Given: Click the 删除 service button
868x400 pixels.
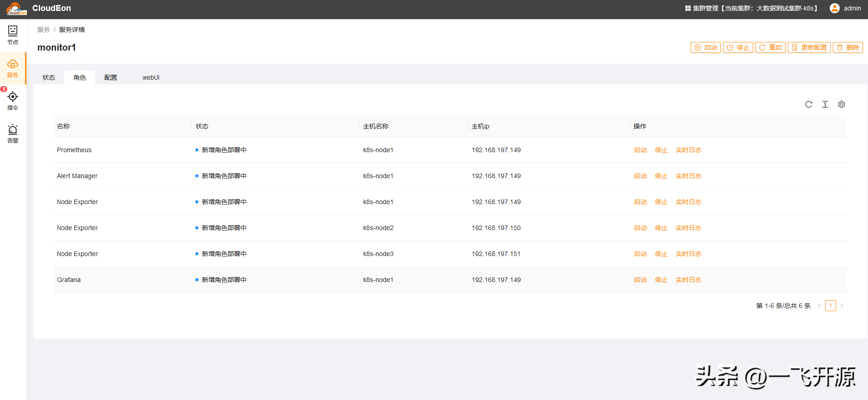Looking at the screenshot, I should [848, 47].
